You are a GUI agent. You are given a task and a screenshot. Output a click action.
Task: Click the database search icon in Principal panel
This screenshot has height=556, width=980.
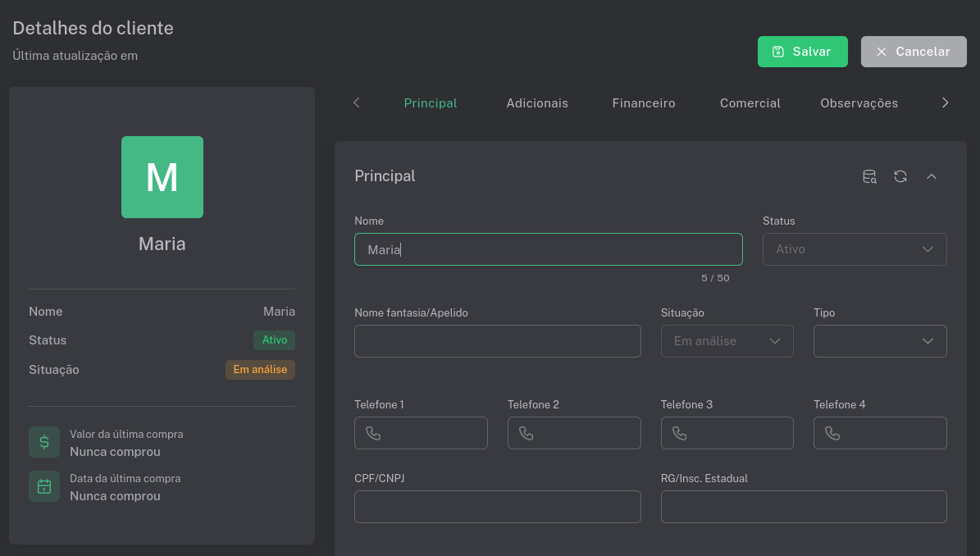(869, 176)
